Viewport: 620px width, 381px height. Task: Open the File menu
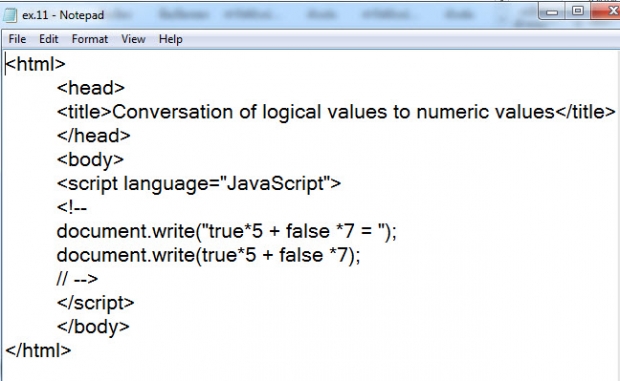tap(17, 39)
